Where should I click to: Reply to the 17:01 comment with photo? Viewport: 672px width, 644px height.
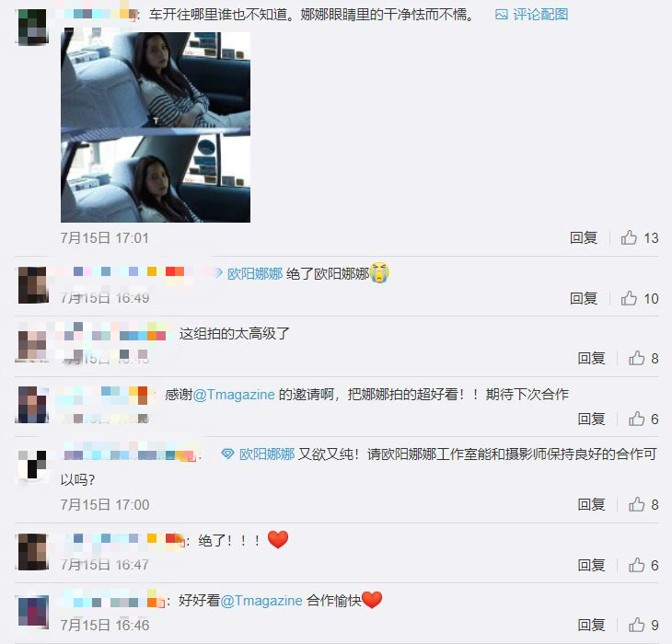[584, 237]
